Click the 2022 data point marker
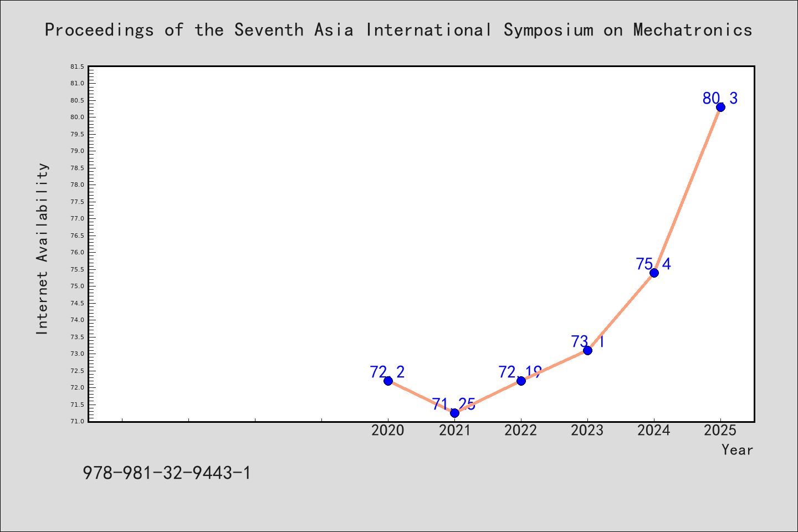This screenshot has width=798, height=532. click(521, 381)
